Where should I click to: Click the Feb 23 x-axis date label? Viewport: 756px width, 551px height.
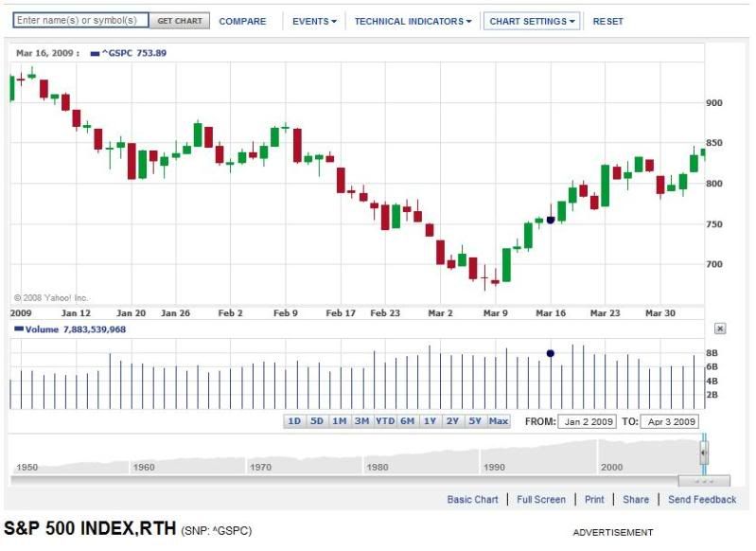click(385, 313)
